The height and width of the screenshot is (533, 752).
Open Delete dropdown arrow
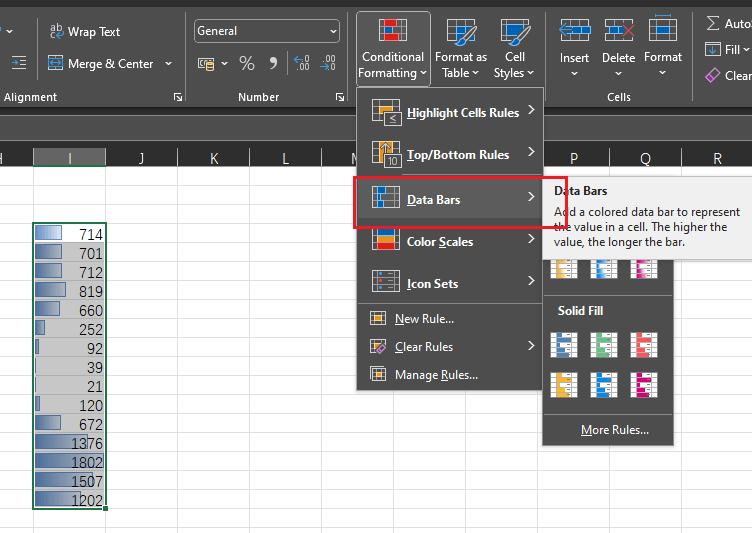click(618, 73)
